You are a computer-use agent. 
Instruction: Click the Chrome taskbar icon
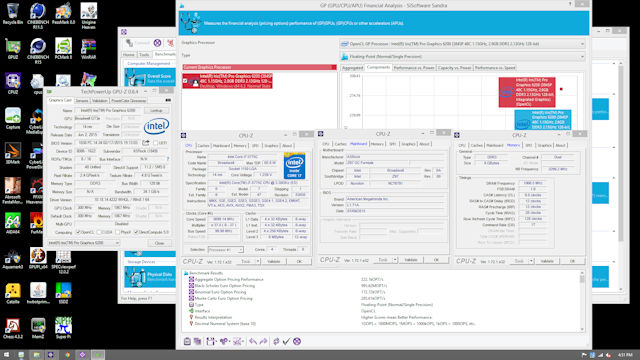coord(67,355)
